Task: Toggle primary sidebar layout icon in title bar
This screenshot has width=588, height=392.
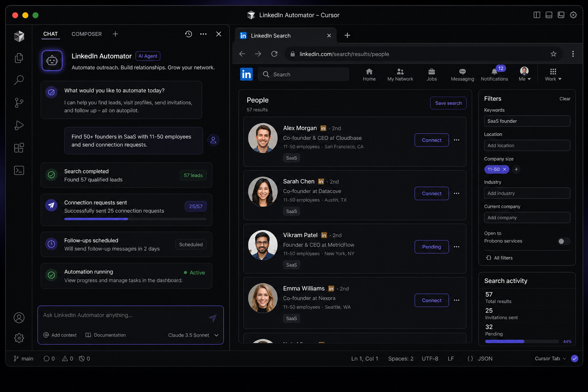Action: [537, 15]
